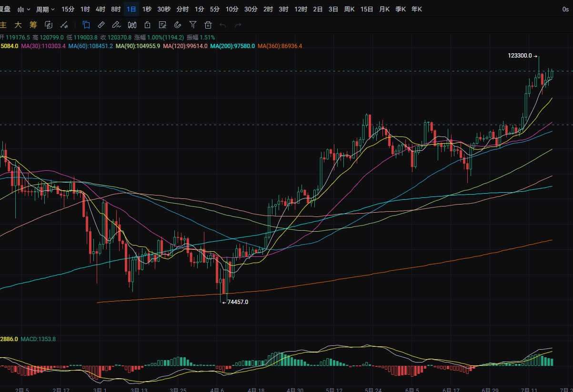Screen dimensions: 573x392
Task: Switch to the 4时 timeframe
Action: coord(101,9)
